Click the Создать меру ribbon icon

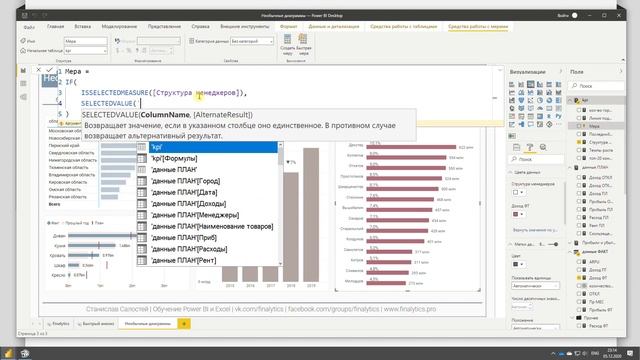(287, 44)
